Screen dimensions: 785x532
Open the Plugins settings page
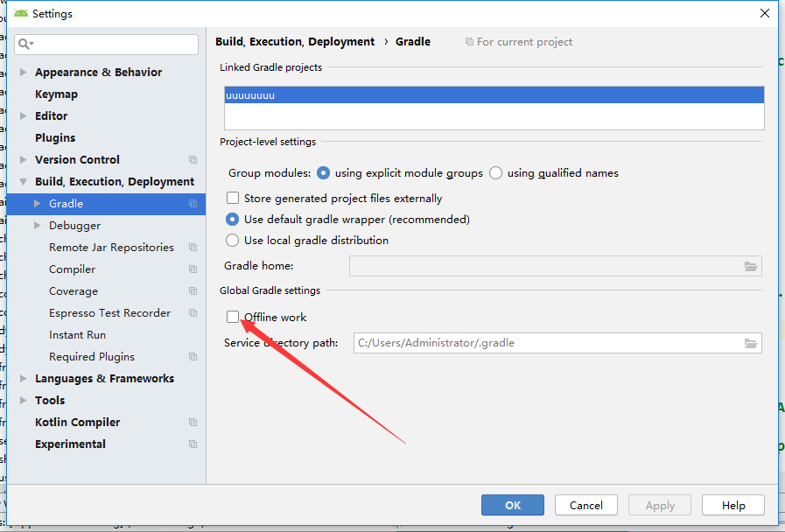point(55,137)
